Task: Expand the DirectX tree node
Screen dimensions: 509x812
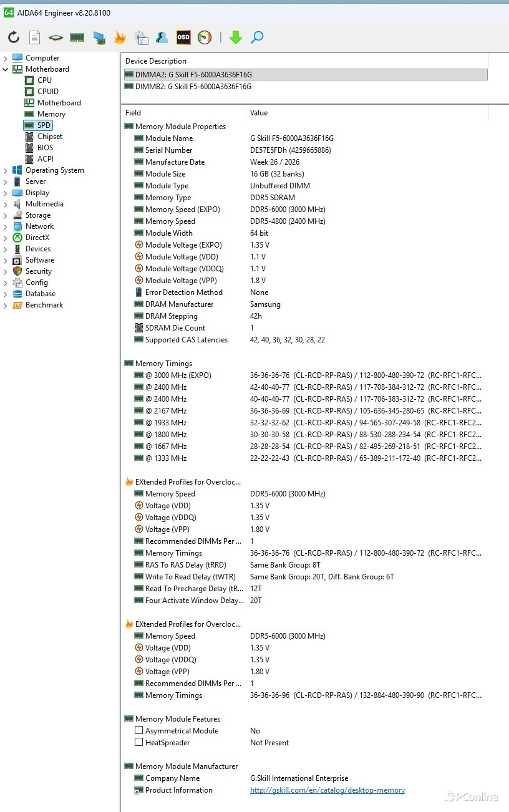Action: pos(6,238)
